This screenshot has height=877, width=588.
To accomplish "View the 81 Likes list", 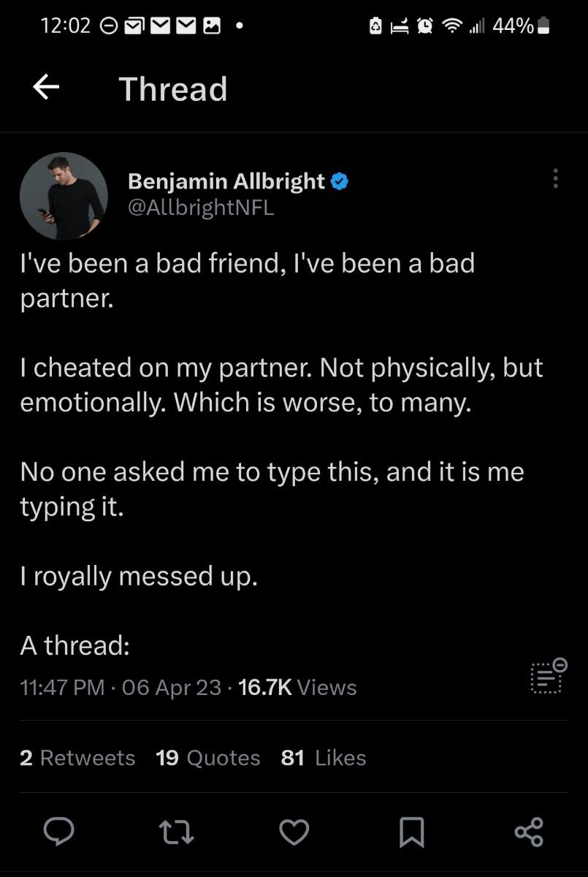I will (323, 758).
